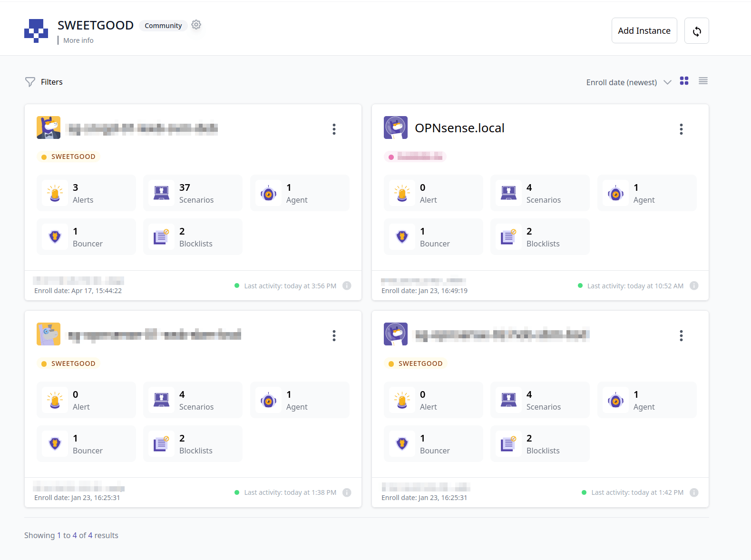The width and height of the screenshot is (751, 560).
Task: Click avatar of 1:42 PM activity instance
Action: [396, 334]
